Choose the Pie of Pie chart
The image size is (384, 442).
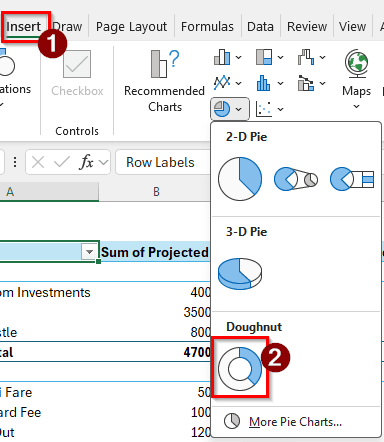click(296, 179)
